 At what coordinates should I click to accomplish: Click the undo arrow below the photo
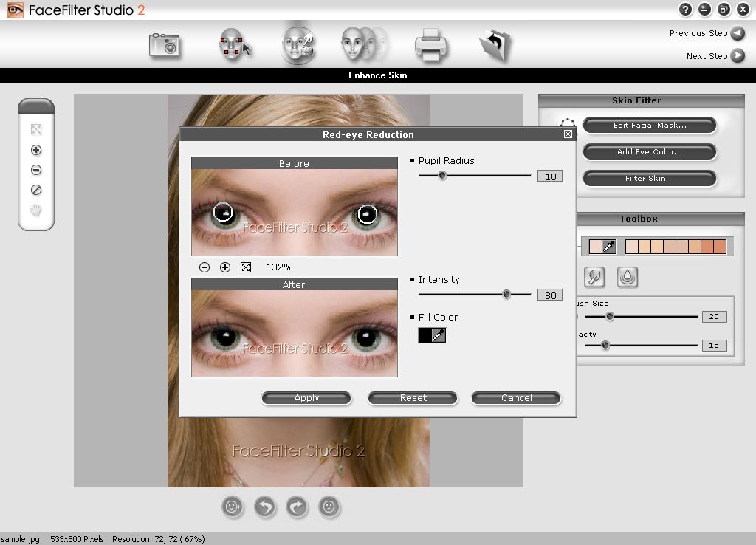tap(265, 507)
